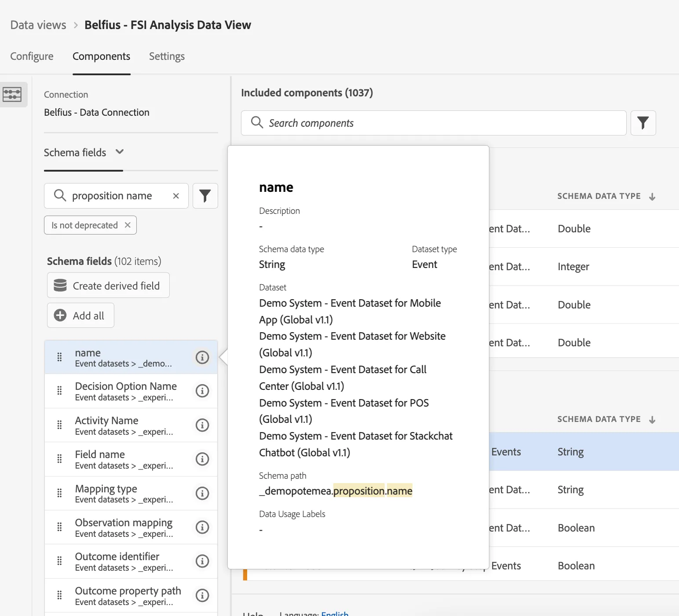Show info for the 'name' field
Viewport: 679px width, 616px height.
[x=202, y=357]
